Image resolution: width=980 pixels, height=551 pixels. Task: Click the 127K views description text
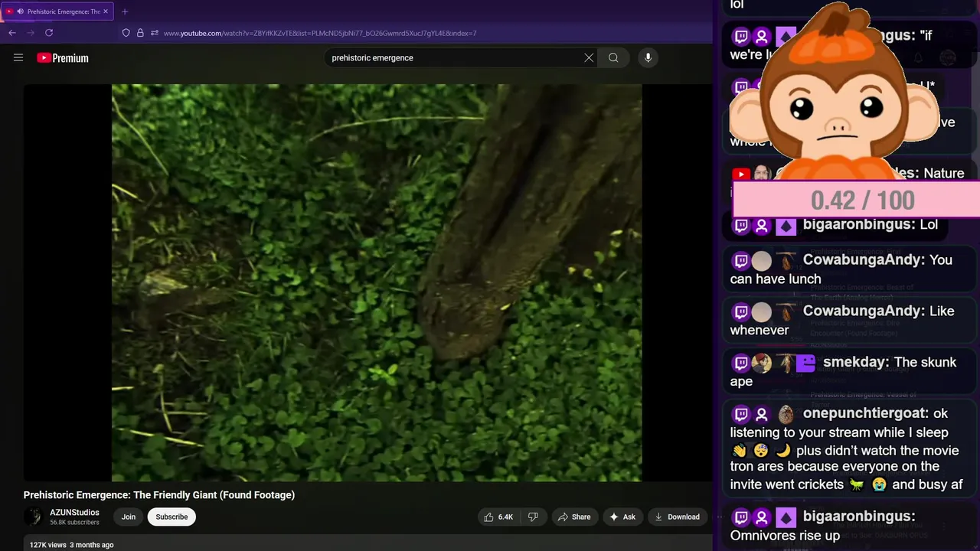71,545
